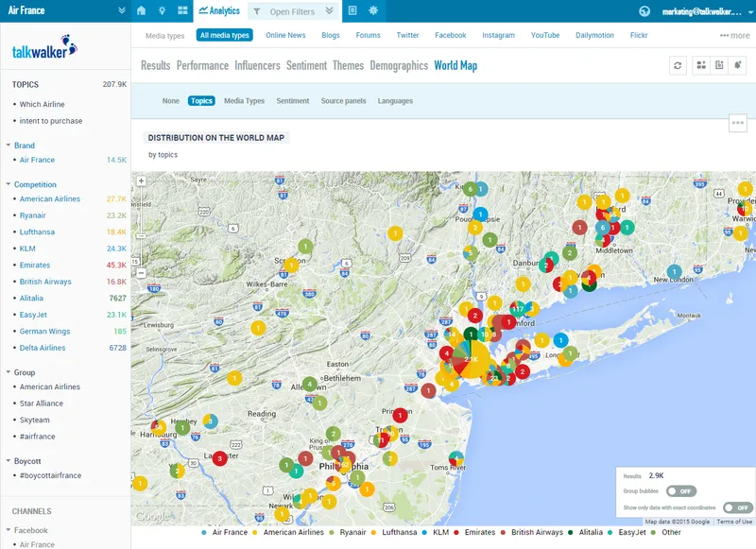This screenshot has height=549, width=756.
Task: Expand the Open Filters panel chevron
Action: click(x=329, y=10)
